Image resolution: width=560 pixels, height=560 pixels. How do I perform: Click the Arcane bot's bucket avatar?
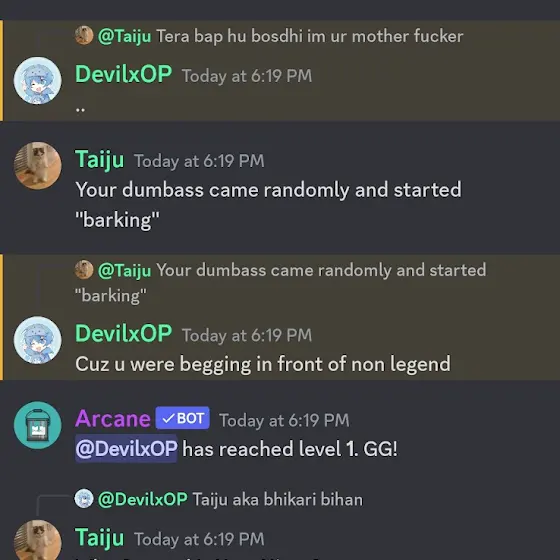pos(38,425)
